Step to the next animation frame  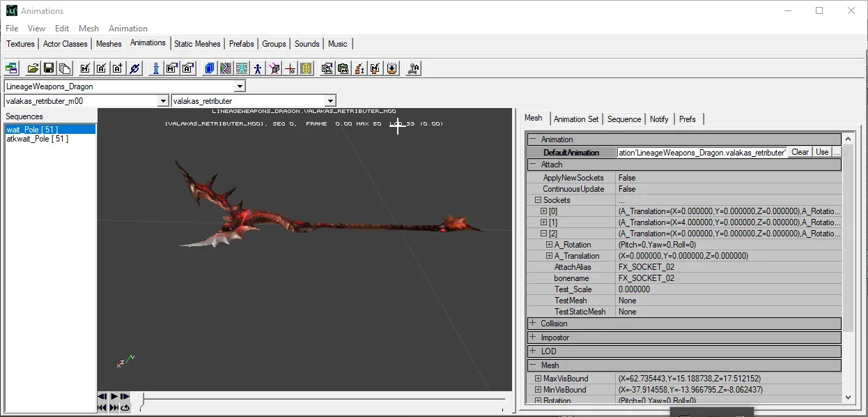click(x=125, y=396)
